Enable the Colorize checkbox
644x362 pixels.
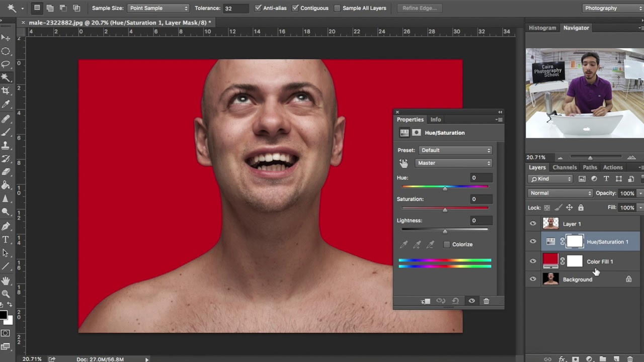[x=447, y=244]
